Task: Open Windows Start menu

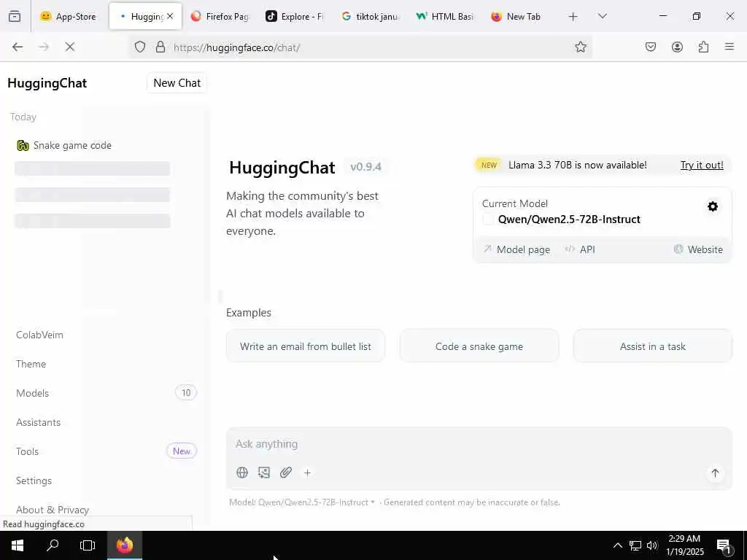Action: 18,545
